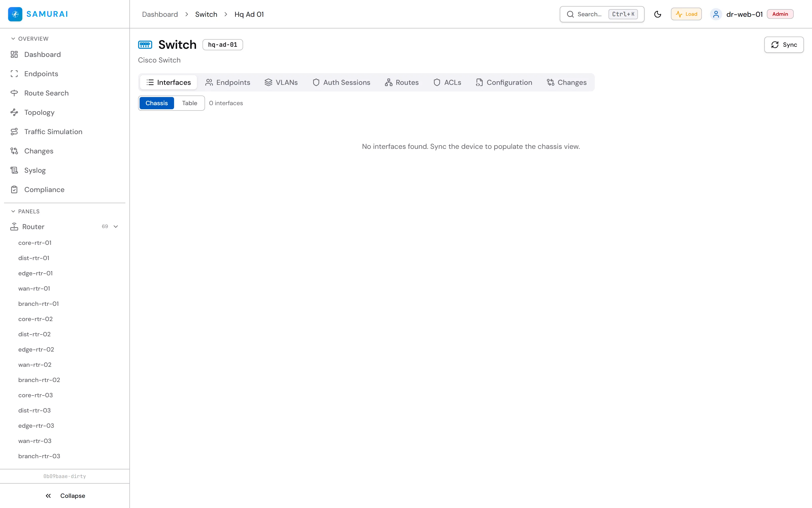Switch to the ACLs tab
Screen dimensions: 812x508
pyautogui.click(x=447, y=82)
